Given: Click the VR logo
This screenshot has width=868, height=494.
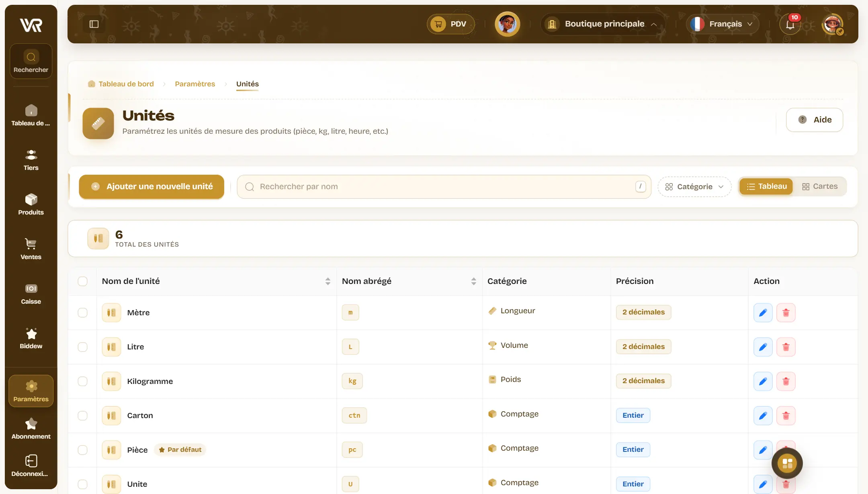Looking at the screenshot, I should click(x=31, y=25).
